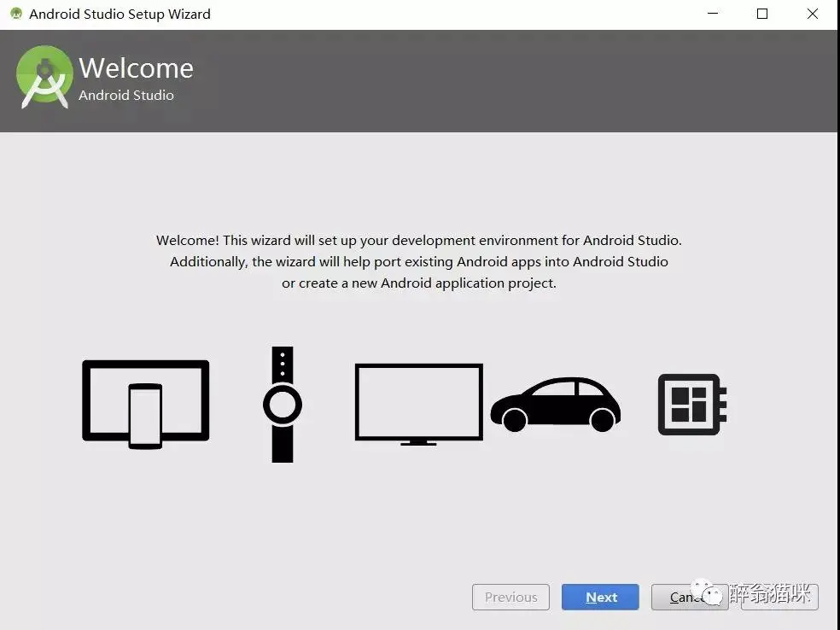The width and height of the screenshot is (840, 630).
Task: Click 'or create a new Android application project' line
Action: pyautogui.click(x=419, y=283)
